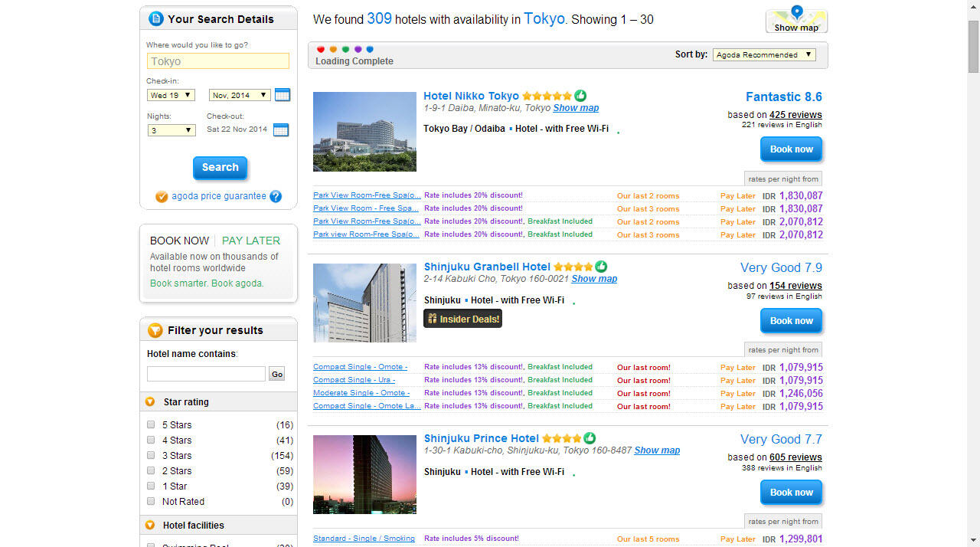Click the page vertical scrollbar thumb
980x547 pixels.
(974, 46)
